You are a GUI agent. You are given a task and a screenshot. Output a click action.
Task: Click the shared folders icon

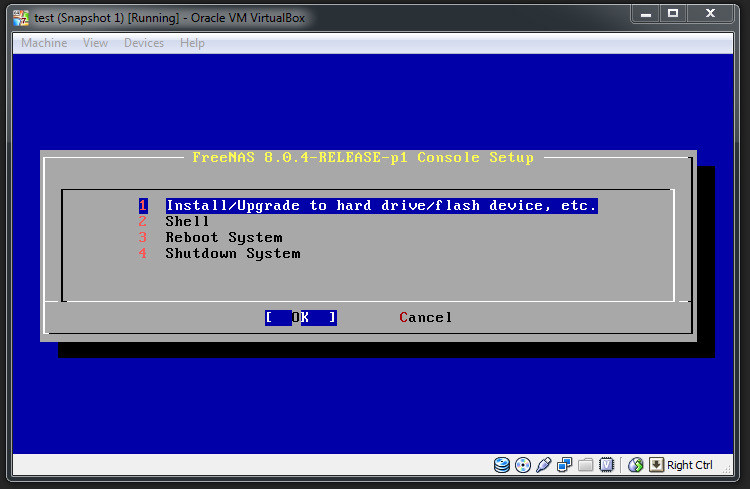tap(585, 465)
